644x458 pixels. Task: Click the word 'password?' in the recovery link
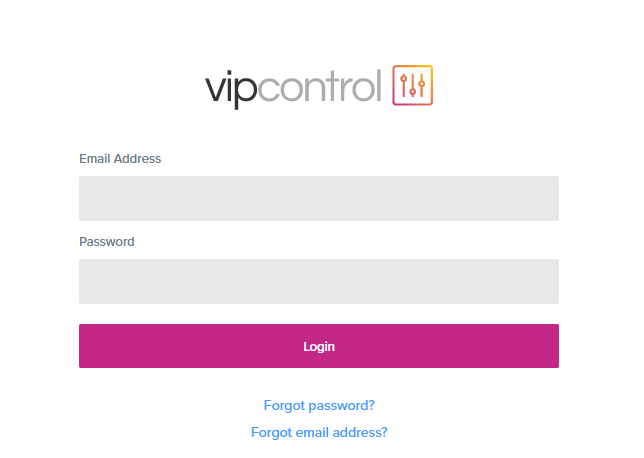[341, 406]
